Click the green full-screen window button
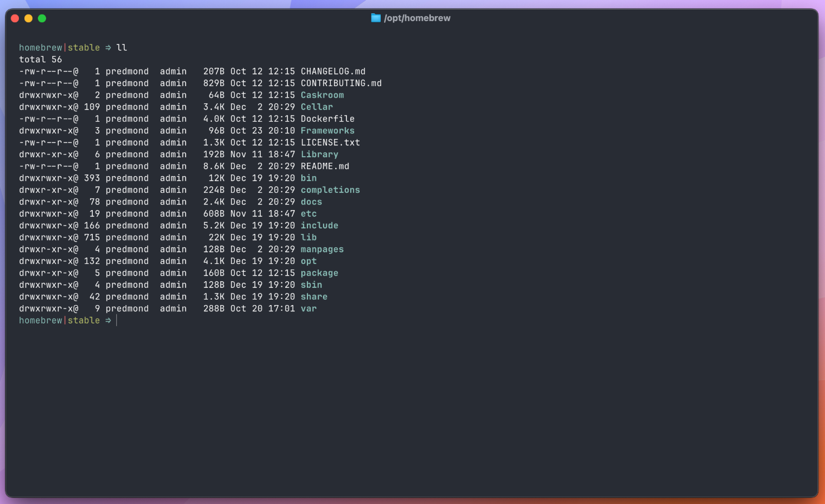Image resolution: width=825 pixels, height=504 pixels. click(42, 18)
